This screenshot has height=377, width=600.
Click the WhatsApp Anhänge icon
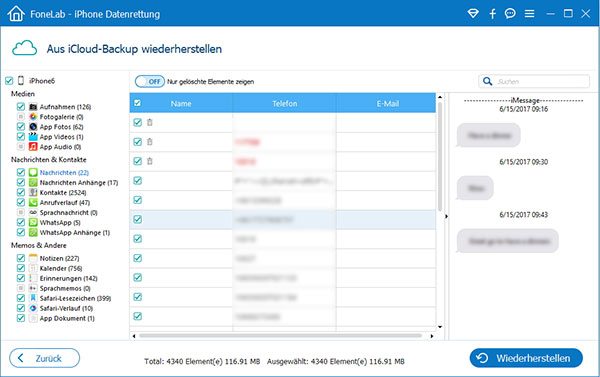click(33, 232)
